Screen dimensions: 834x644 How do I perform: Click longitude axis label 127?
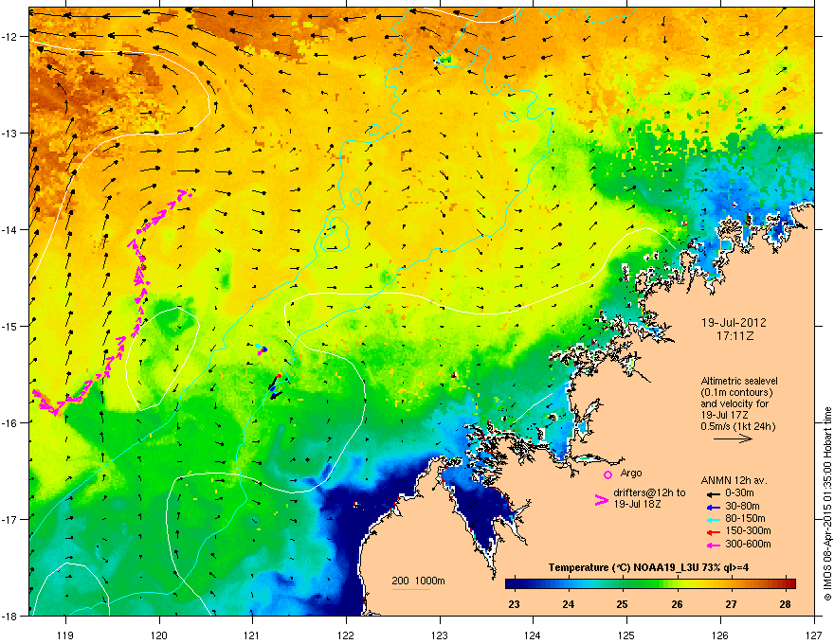tap(814, 635)
